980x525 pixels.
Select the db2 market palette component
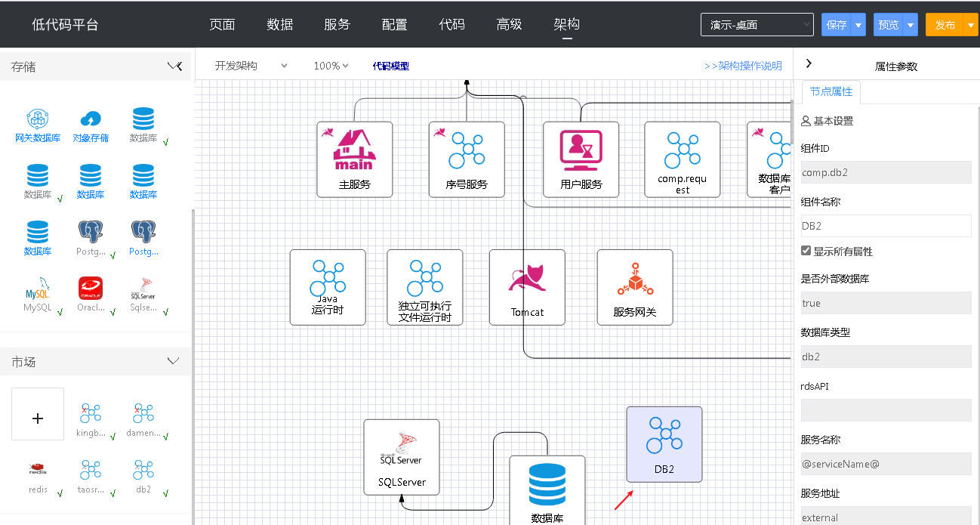143,476
